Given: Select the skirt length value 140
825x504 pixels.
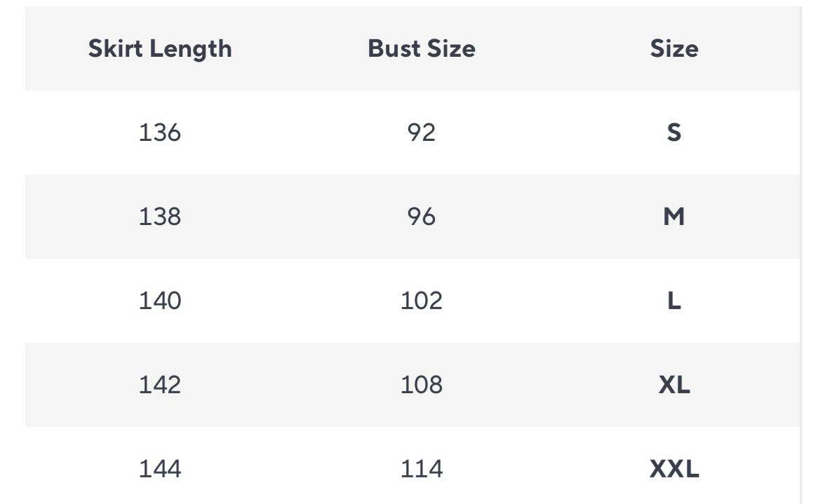Looking at the screenshot, I should tap(160, 301).
